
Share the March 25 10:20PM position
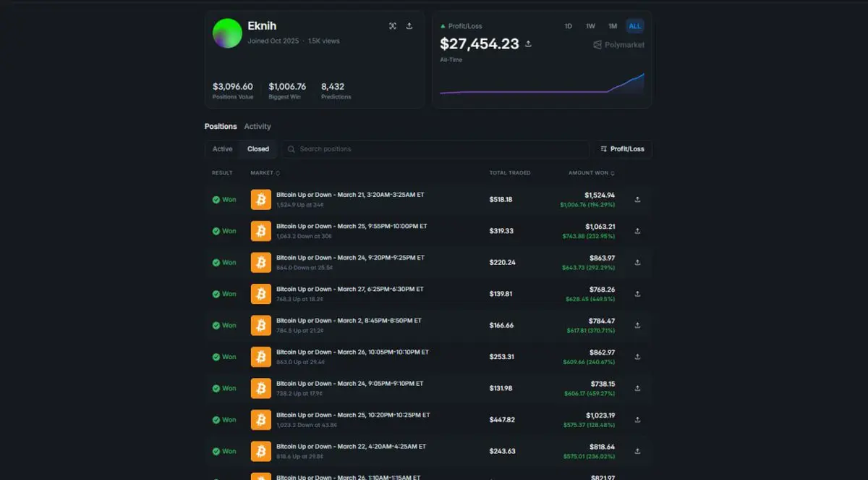pyautogui.click(x=637, y=420)
